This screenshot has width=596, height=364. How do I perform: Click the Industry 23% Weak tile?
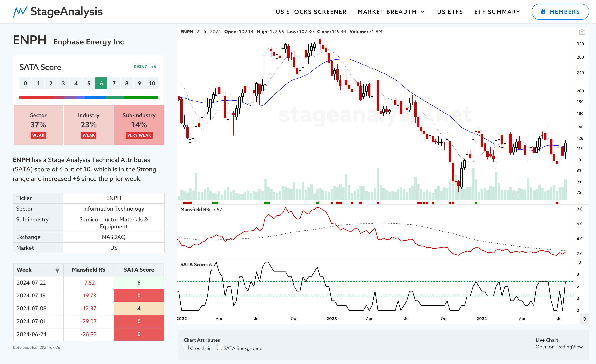point(89,125)
